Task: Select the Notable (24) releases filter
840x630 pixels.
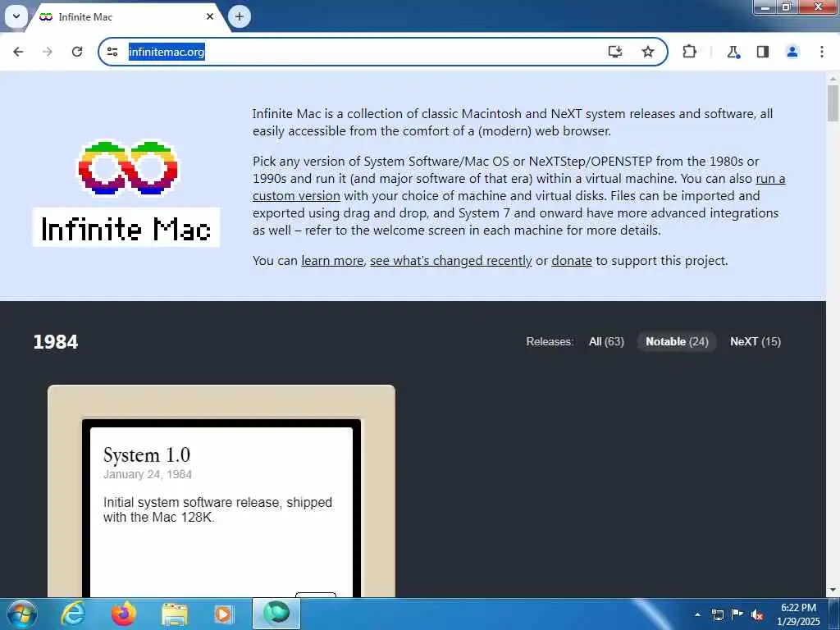Action: [x=677, y=342]
